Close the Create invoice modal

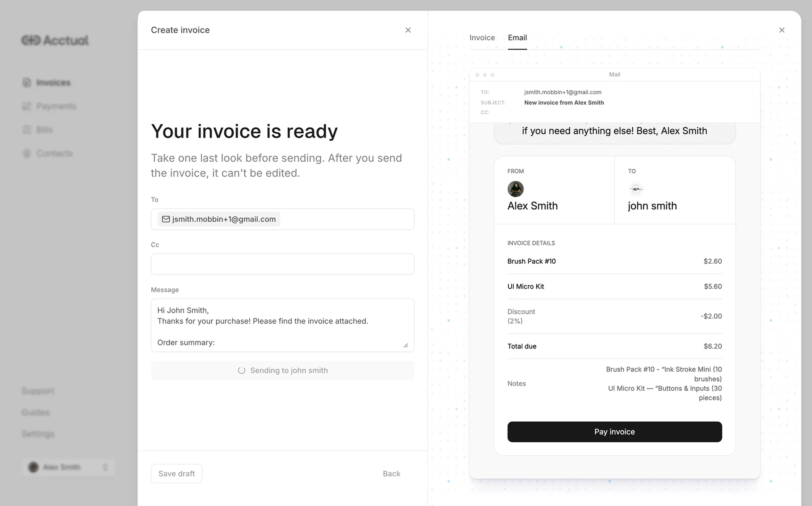tap(408, 30)
